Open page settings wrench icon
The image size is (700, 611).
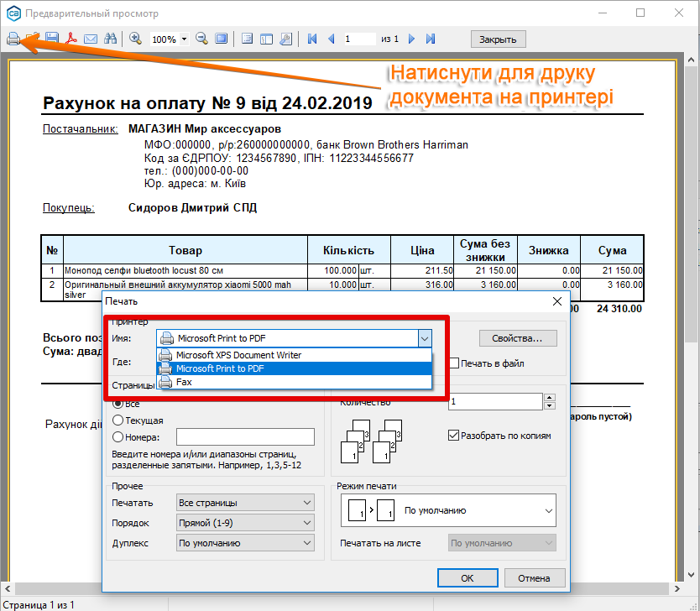(285, 39)
